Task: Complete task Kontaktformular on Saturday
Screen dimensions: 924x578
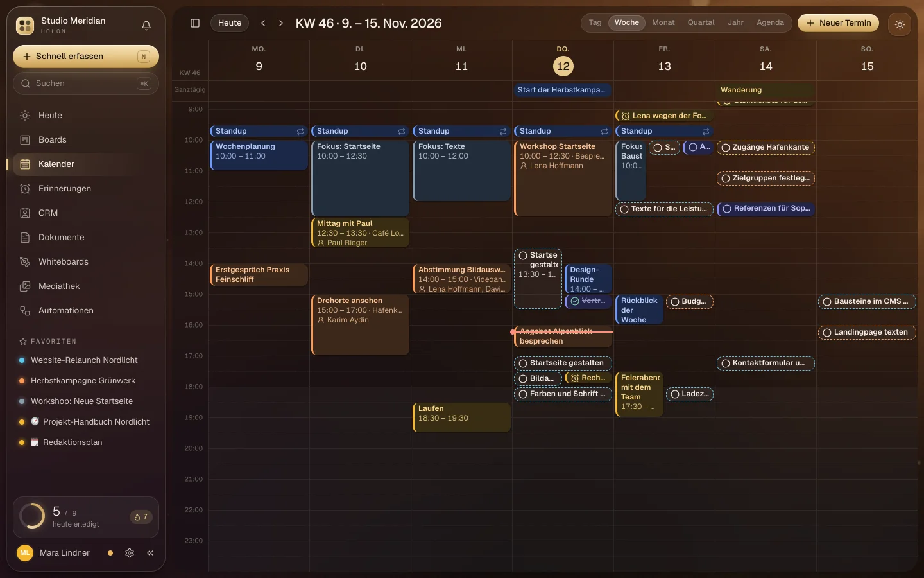Action: pyautogui.click(x=726, y=363)
